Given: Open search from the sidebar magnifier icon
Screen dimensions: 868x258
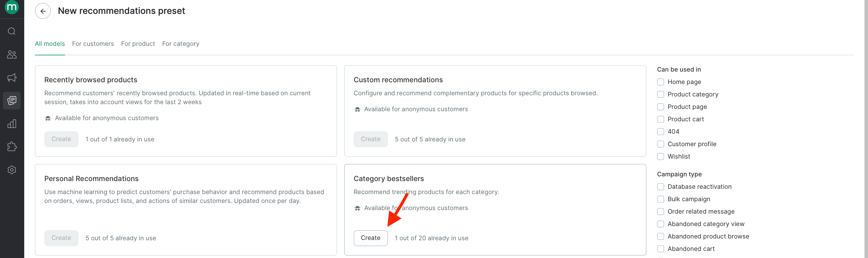Looking at the screenshot, I should (12, 31).
